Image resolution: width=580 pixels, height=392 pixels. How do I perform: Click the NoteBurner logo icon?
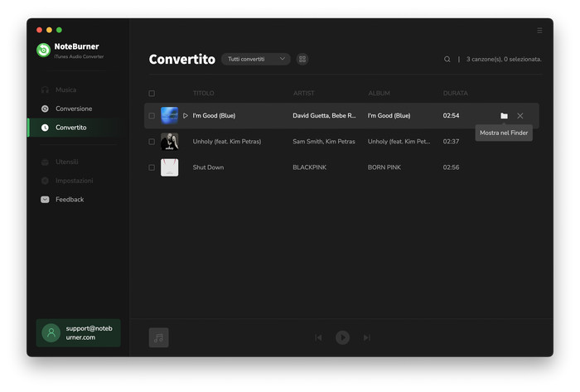coord(43,50)
